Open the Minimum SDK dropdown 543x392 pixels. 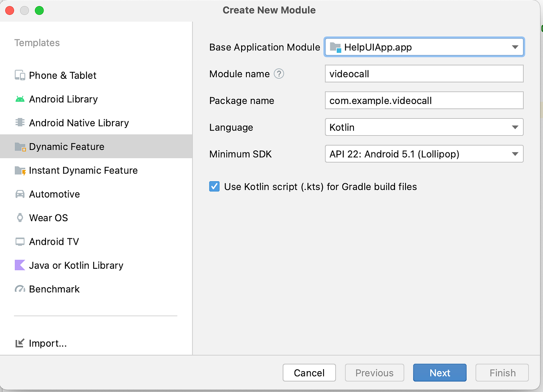[515, 154]
